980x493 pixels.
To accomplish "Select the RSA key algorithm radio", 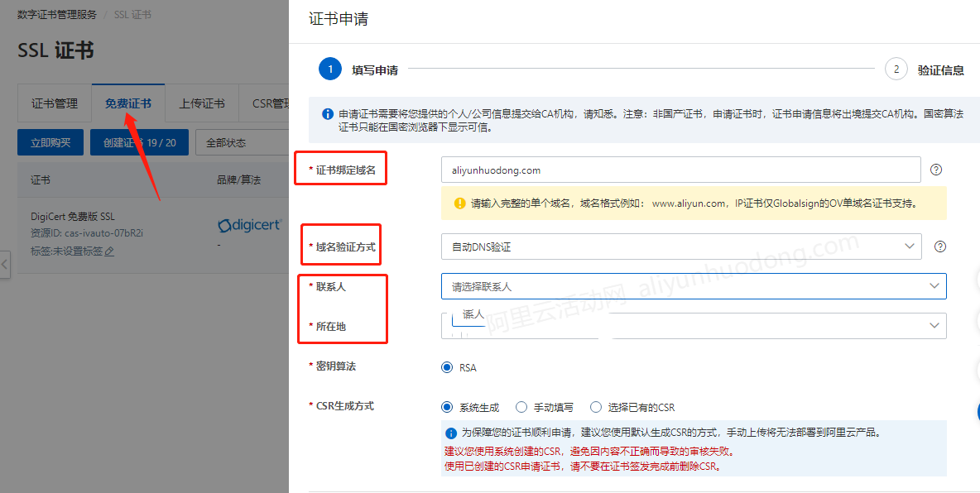I will click(447, 367).
